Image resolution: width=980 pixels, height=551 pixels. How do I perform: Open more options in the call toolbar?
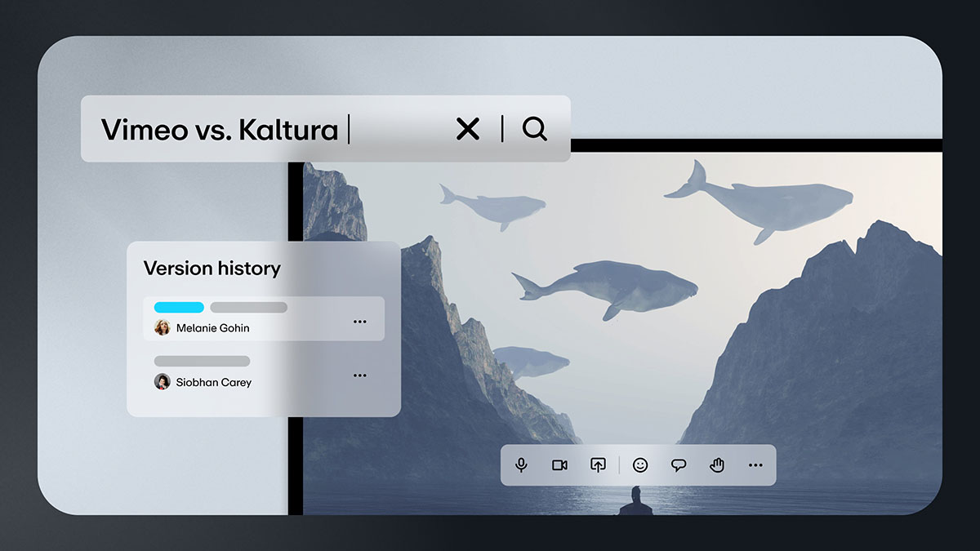(x=755, y=465)
